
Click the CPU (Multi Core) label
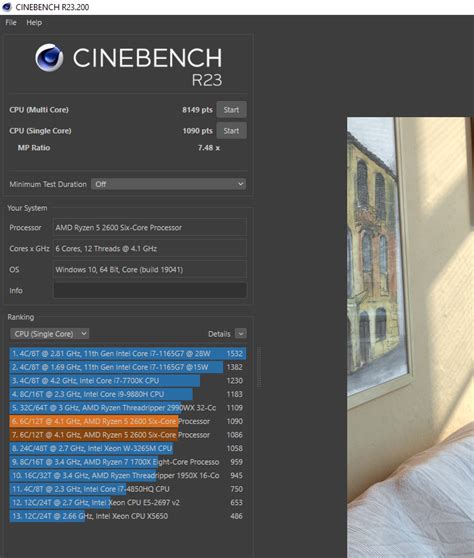(x=39, y=110)
